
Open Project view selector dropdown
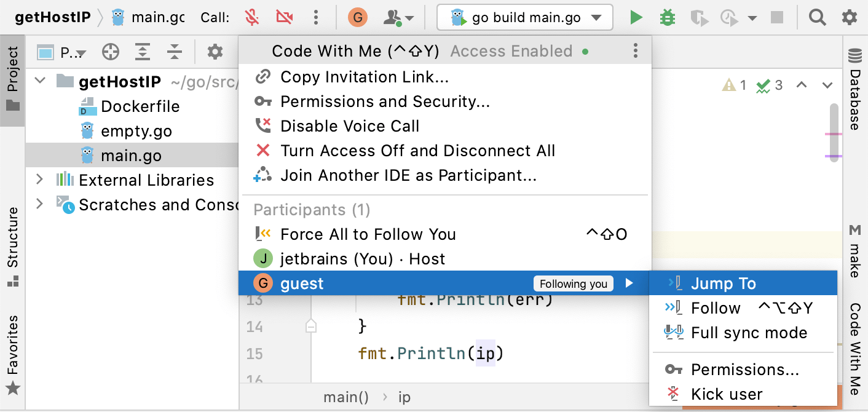(x=61, y=53)
